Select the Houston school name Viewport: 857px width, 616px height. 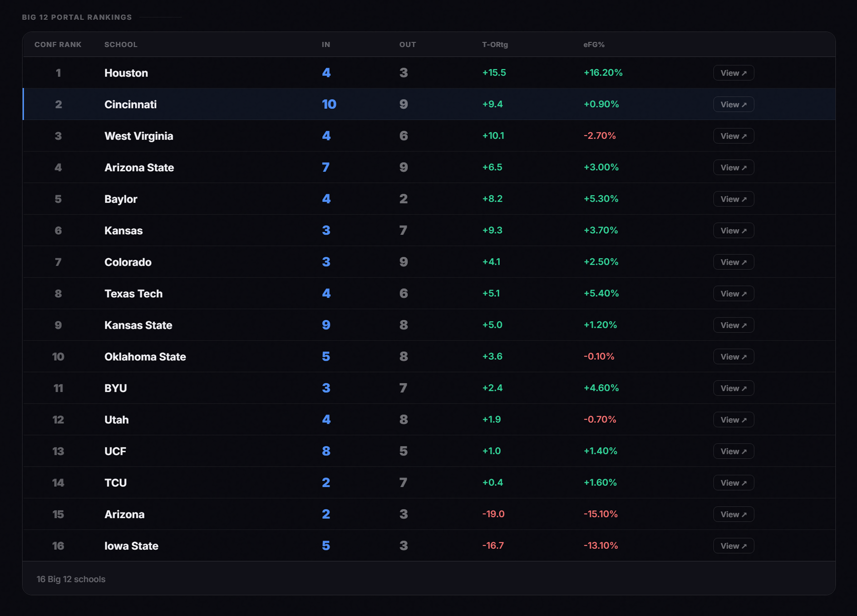pyautogui.click(x=126, y=73)
